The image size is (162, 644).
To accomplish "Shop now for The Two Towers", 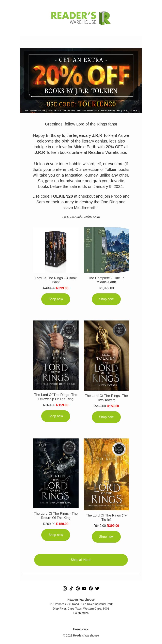I will click(x=106, y=417).
